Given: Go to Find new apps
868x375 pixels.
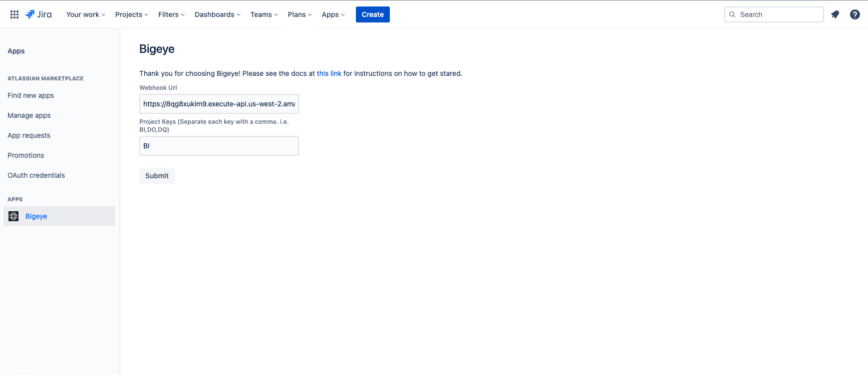Looking at the screenshot, I should [30, 95].
